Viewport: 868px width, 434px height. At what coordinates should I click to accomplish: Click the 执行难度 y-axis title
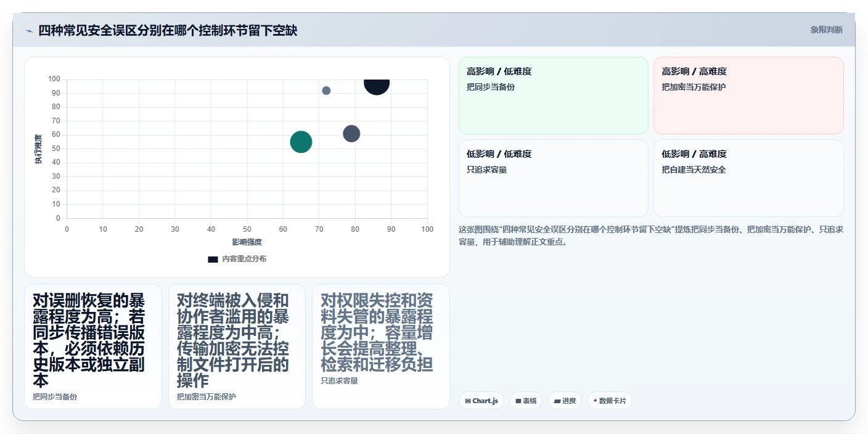point(38,149)
